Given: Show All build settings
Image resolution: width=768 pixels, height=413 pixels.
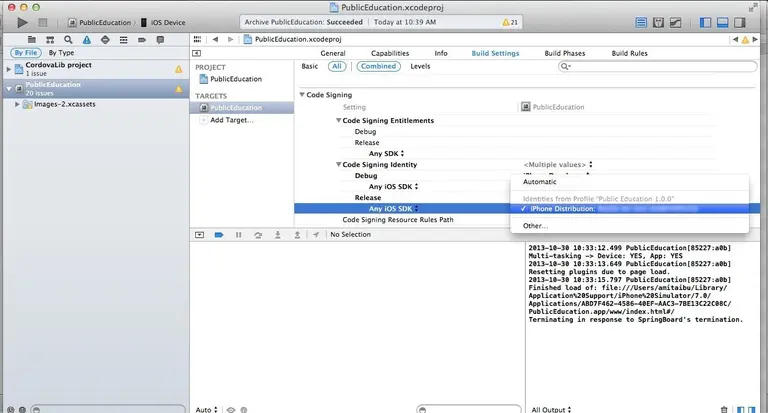Looking at the screenshot, I should (x=337, y=66).
